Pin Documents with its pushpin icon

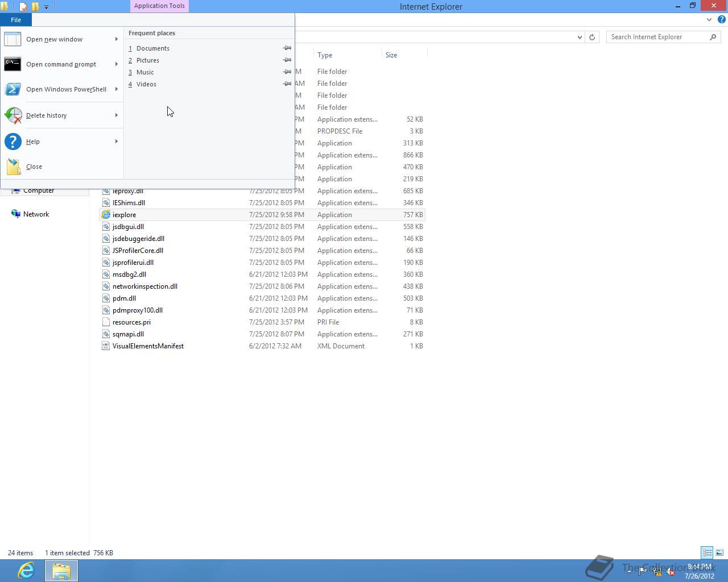pyautogui.click(x=287, y=48)
